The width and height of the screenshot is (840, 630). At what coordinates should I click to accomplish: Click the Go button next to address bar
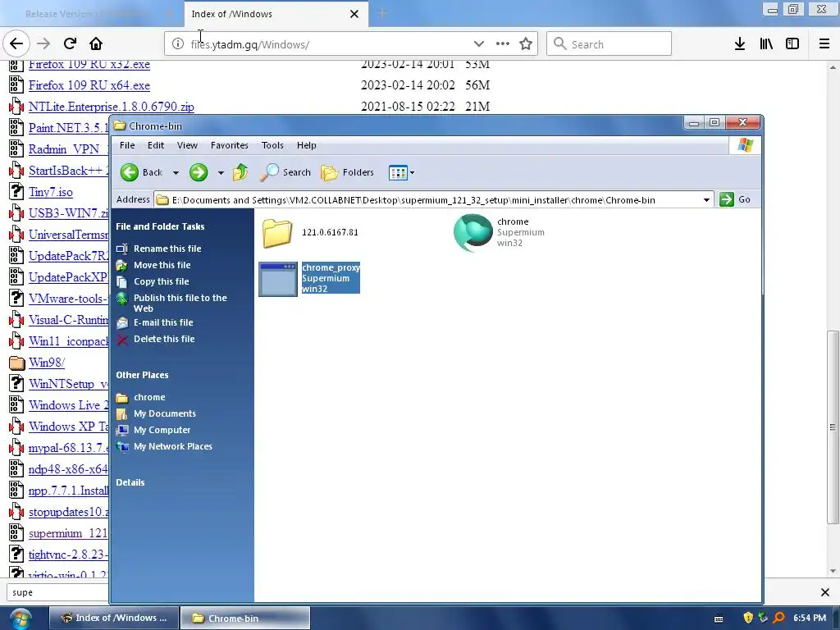coord(735,199)
